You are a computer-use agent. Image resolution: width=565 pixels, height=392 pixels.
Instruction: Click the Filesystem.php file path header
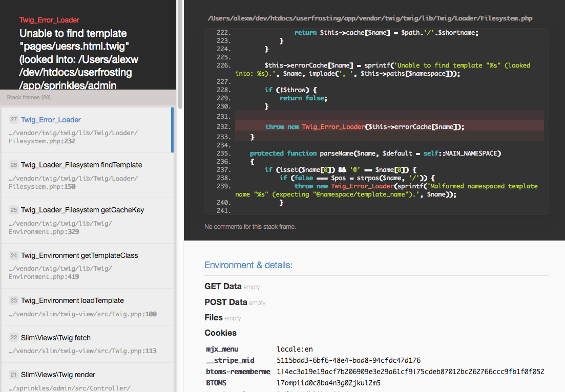[370, 18]
